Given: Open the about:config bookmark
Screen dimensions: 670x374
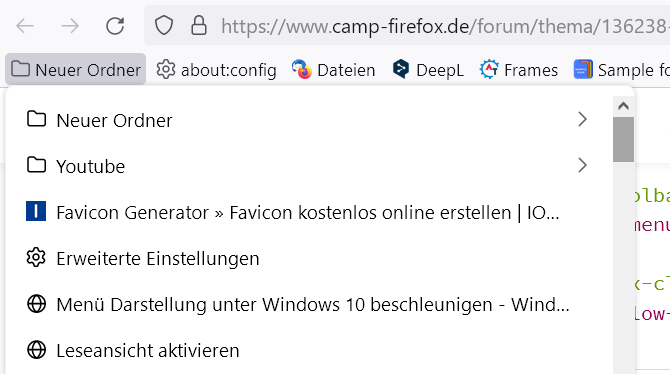Looking at the screenshot, I should pyautogui.click(x=216, y=70).
